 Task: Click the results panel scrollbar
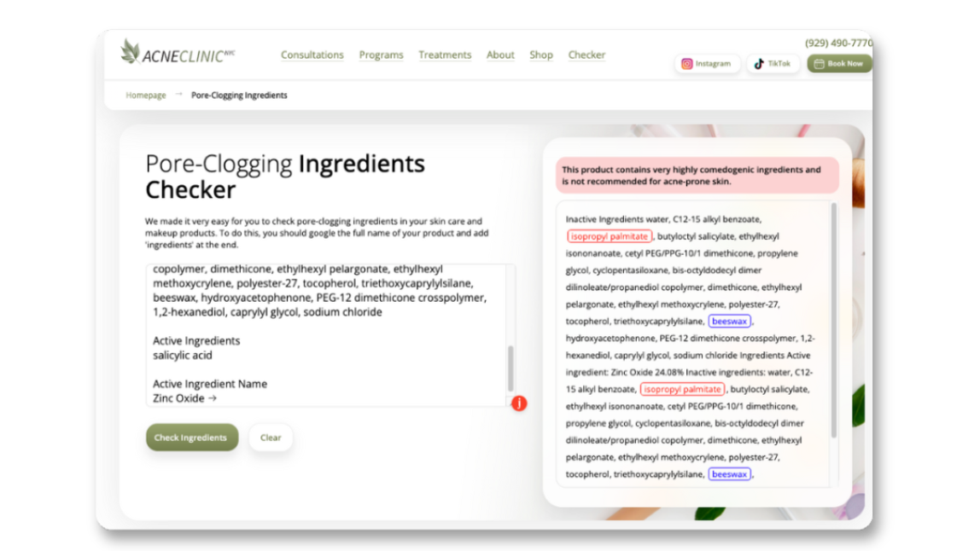pyautogui.click(x=833, y=320)
